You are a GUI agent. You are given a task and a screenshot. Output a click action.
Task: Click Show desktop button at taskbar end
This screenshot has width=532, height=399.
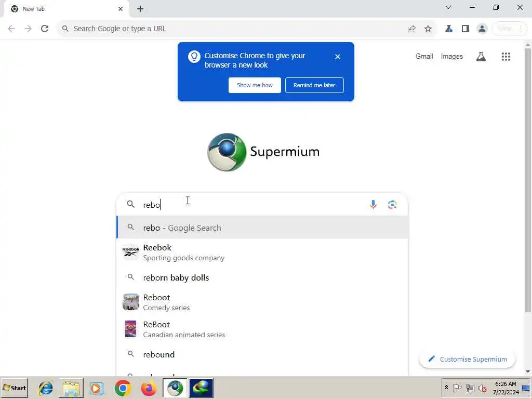526,388
